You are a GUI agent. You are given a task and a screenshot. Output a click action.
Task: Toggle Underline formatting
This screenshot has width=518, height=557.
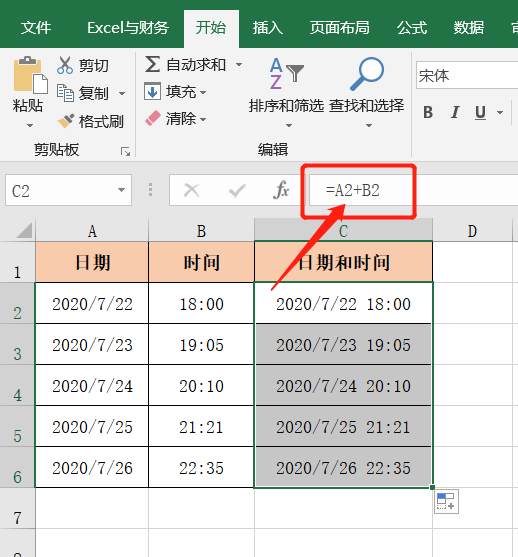[x=480, y=113]
